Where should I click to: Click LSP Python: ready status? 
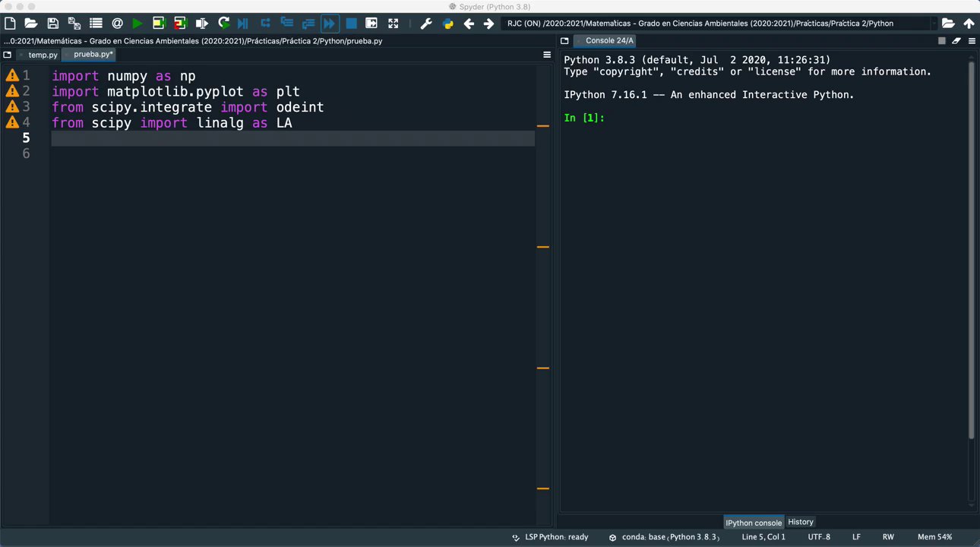(555, 537)
